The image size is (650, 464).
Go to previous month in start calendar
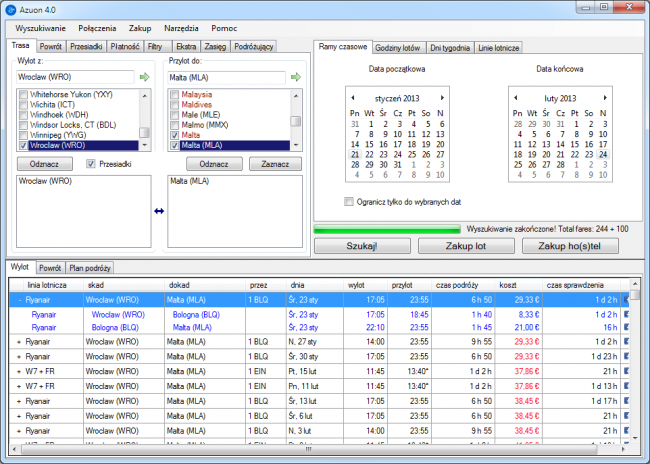coord(351,98)
